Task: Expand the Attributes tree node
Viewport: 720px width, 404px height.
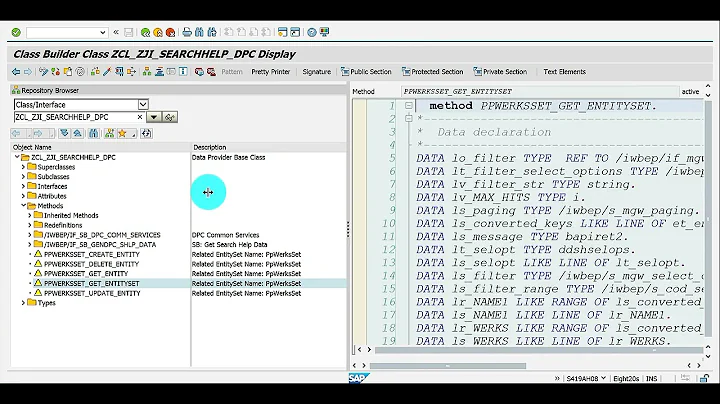Action: (23, 196)
